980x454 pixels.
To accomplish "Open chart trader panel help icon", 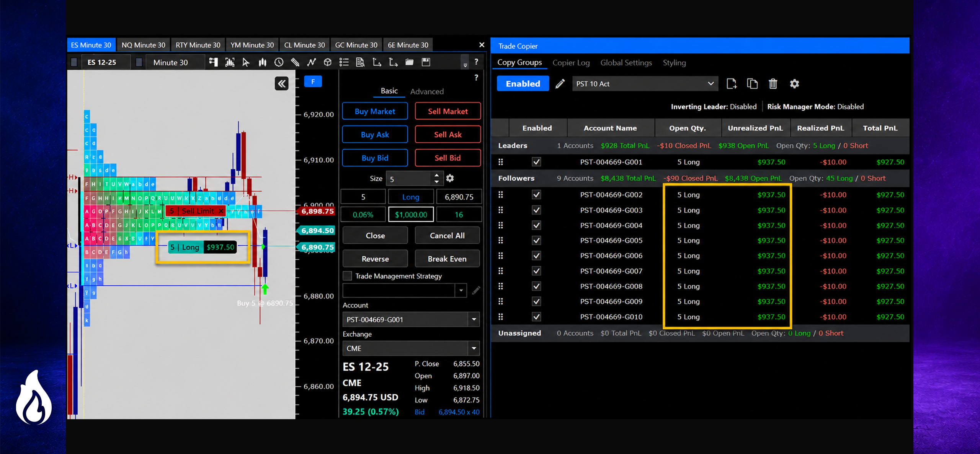I will 476,78.
